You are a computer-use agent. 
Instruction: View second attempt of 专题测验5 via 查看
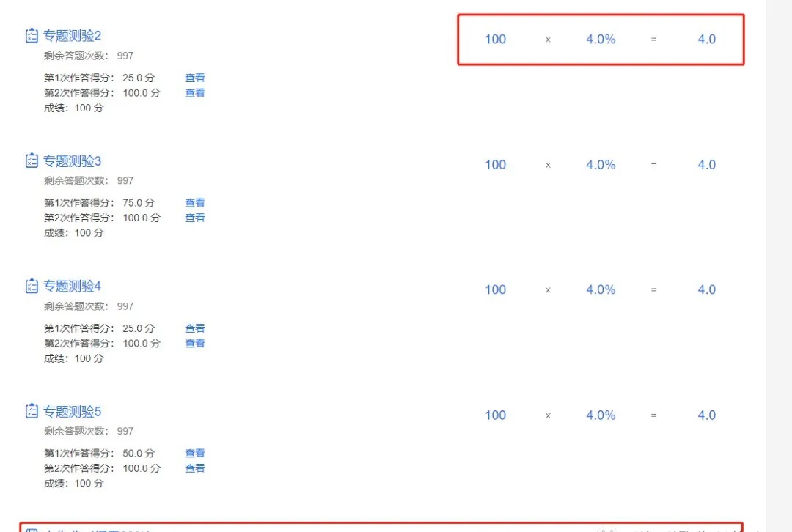click(x=195, y=468)
